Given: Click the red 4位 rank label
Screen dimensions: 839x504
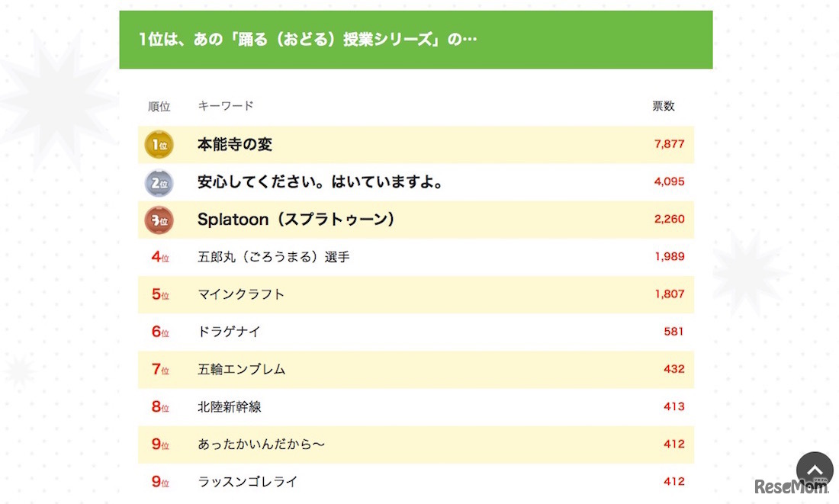Looking at the screenshot, I should [x=159, y=257].
